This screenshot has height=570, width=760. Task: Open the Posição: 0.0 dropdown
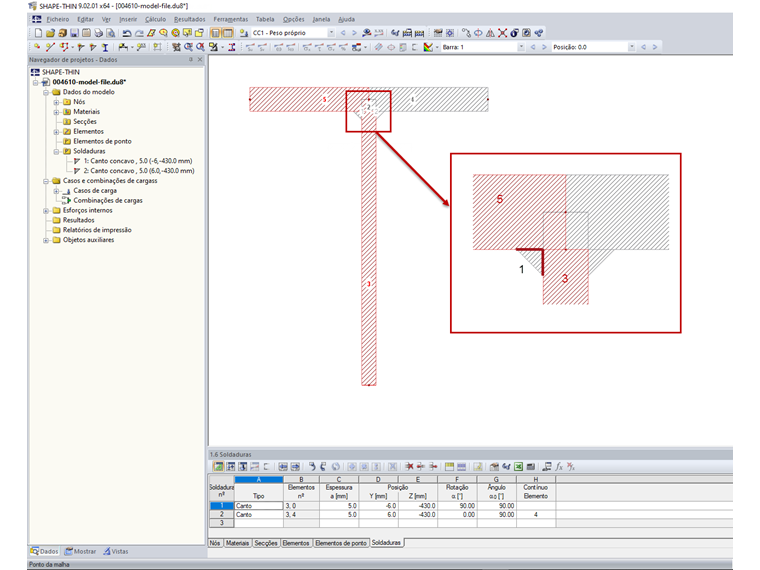pyautogui.click(x=632, y=47)
